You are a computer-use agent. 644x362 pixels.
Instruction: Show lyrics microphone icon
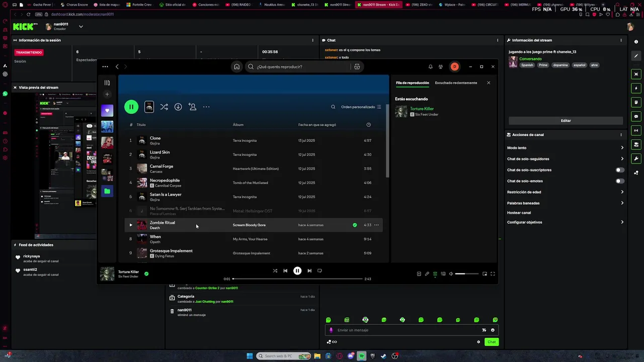pyautogui.click(x=427, y=274)
